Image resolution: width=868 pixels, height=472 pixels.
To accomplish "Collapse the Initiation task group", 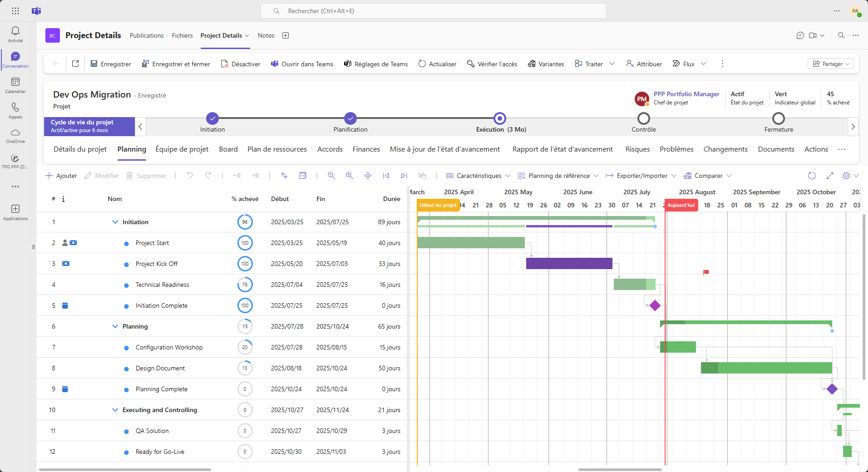I will 114,222.
